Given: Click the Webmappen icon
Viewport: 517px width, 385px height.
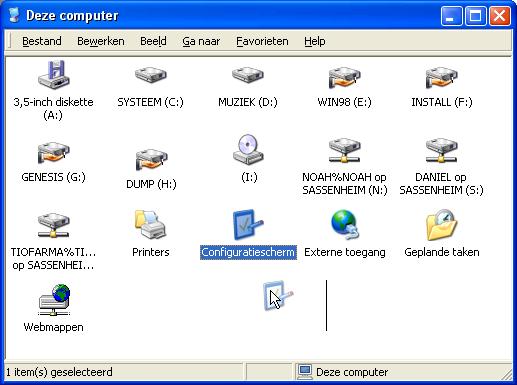Looking at the screenshot, I should [x=54, y=300].
